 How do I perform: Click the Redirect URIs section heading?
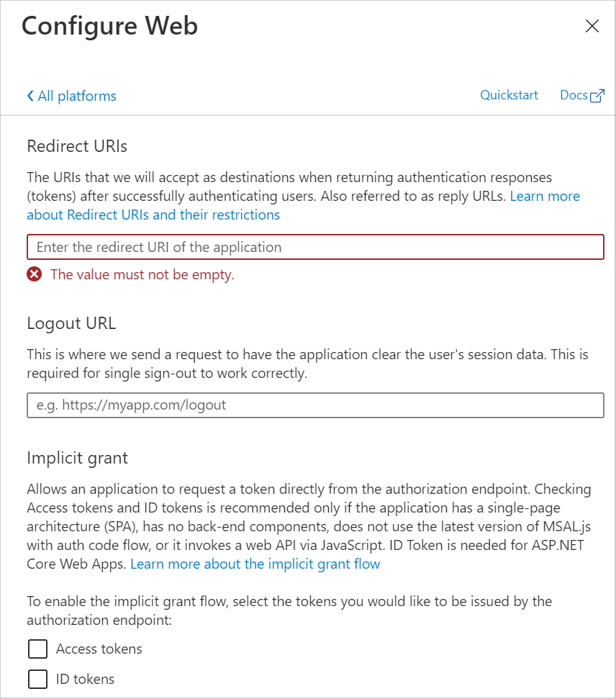click(x=77, y=146)
